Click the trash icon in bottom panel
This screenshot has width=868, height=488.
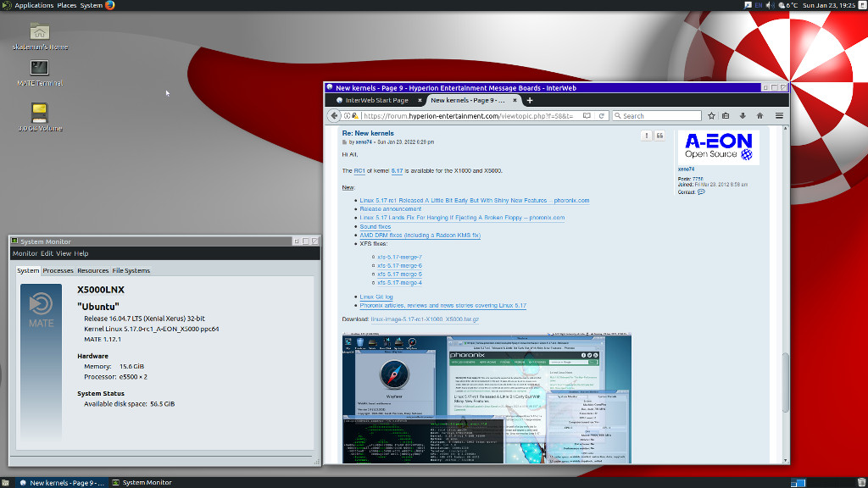tap(861, 482)
